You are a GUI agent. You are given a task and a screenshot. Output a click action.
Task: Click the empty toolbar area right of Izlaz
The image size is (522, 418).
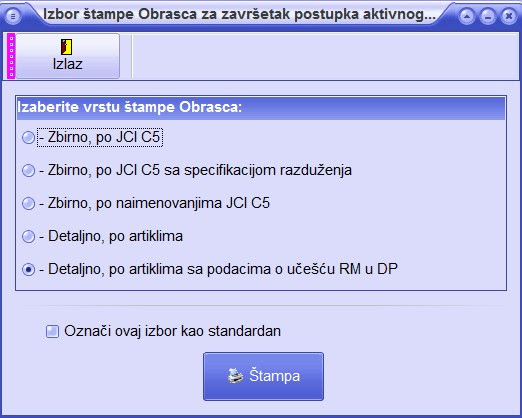coord(327,56)
